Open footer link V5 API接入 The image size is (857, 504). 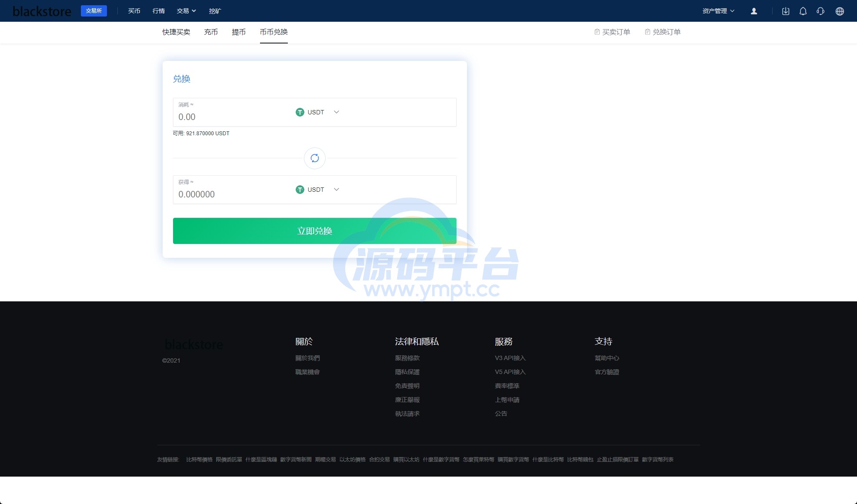click(x=510, y=372)
